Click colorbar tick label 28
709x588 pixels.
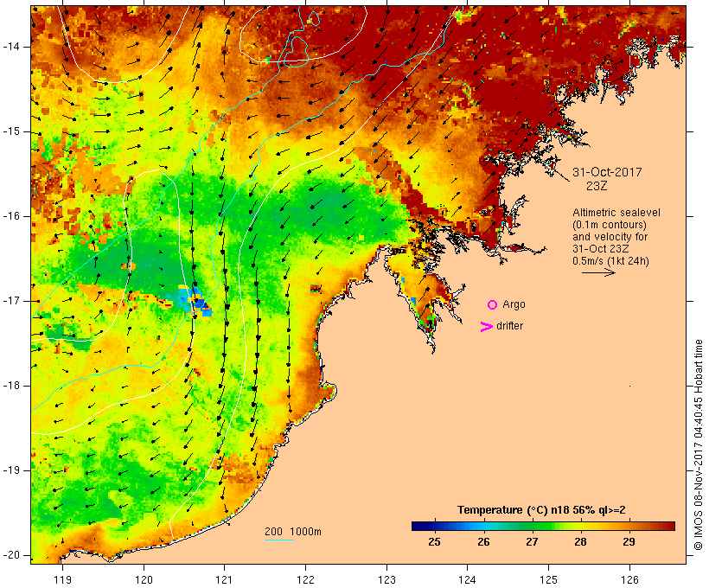pos(580,541)
